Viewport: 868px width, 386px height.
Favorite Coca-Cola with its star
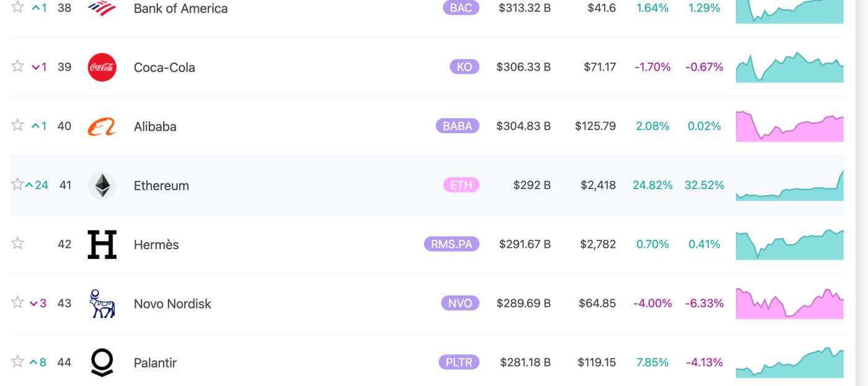(x=17, y=66)
